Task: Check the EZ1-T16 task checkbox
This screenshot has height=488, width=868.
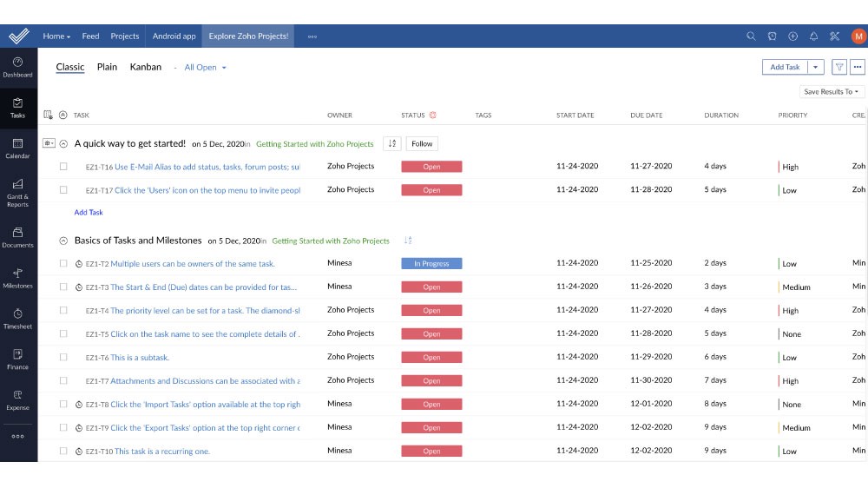Action: point(63,166)
